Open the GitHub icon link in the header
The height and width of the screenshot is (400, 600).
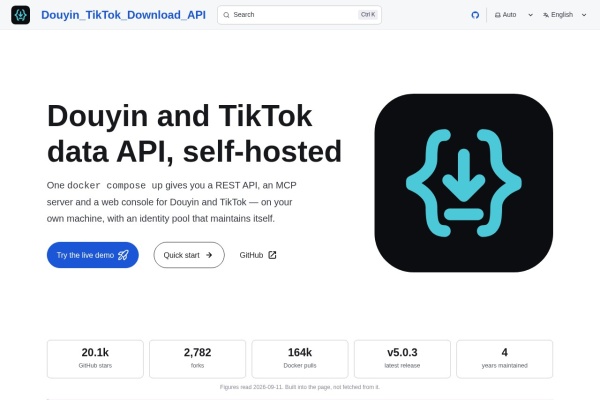[475, 15]
